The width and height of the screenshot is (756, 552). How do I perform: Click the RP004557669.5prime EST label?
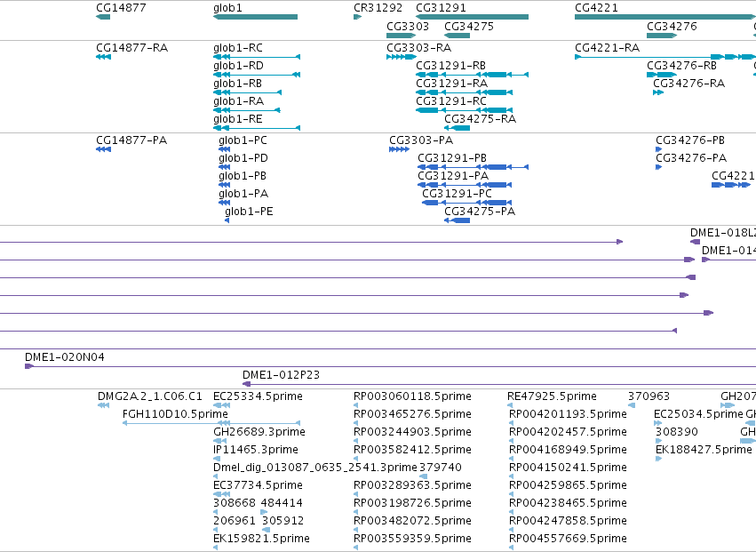click(x=568, y=539)
